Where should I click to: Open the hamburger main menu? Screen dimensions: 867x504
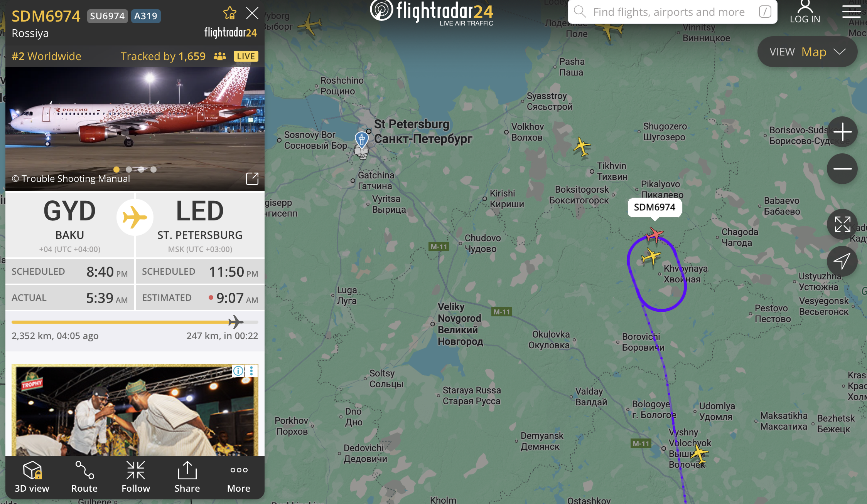point(852,12)
